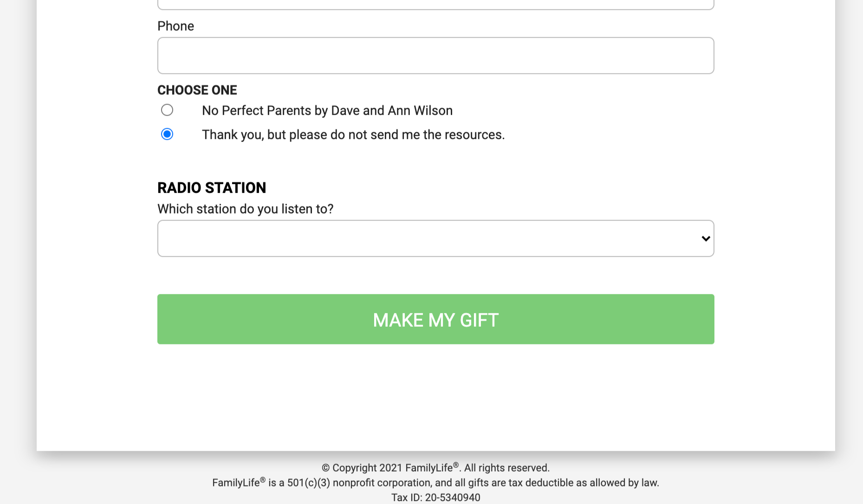Image resolution: width=863 pixels, height=504 pixels.
Task: Click the © copyright symbol in footer
Action: coord(326,468)
